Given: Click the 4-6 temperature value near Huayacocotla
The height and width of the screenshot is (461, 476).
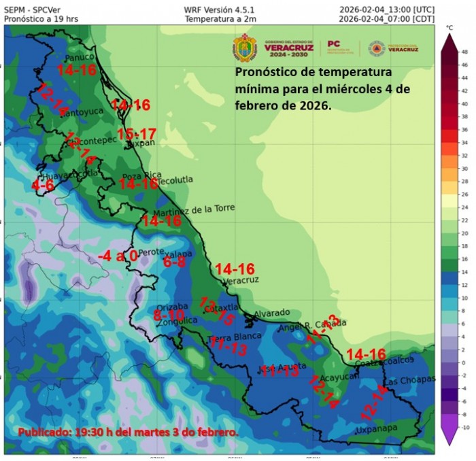Looking at the screenshot, I should tap(43, 185).
